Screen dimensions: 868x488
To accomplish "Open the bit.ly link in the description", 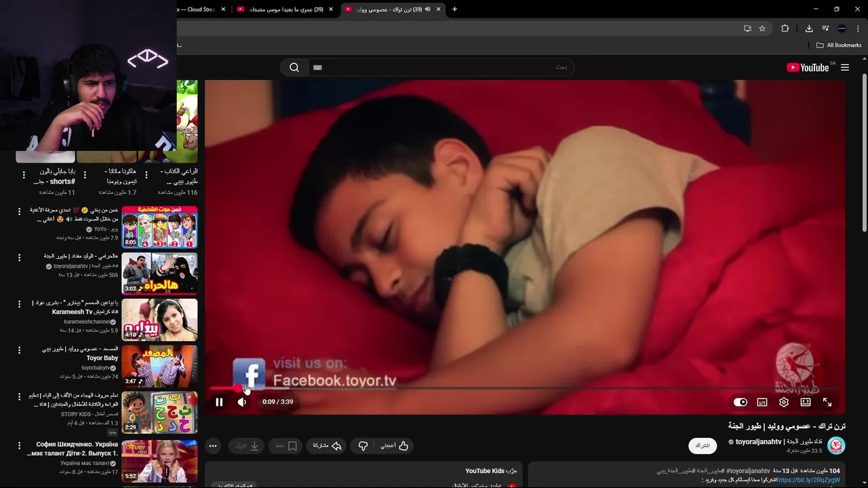I will tap(808, 480).
